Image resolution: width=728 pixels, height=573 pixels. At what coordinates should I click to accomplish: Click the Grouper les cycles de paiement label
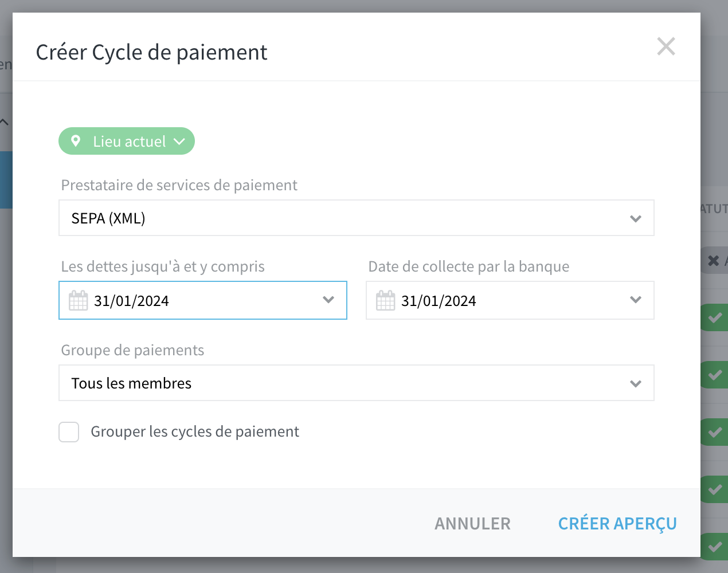(x=195, y=431)
